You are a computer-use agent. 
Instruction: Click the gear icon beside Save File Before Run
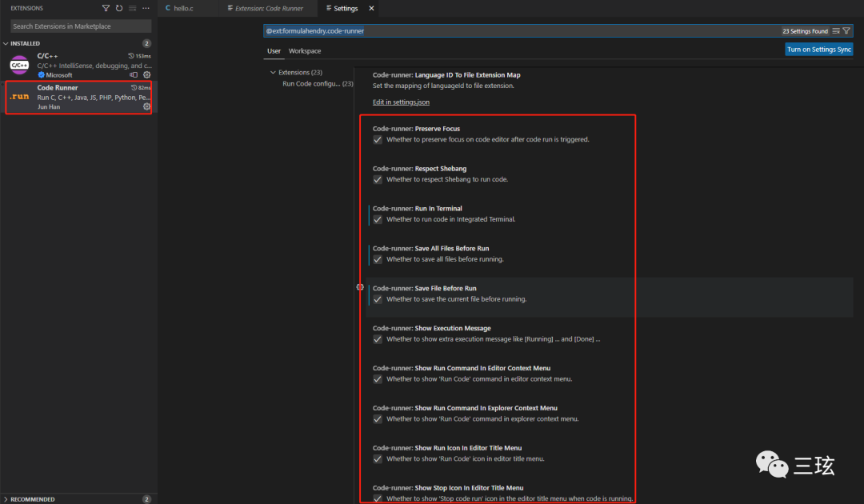360,287
